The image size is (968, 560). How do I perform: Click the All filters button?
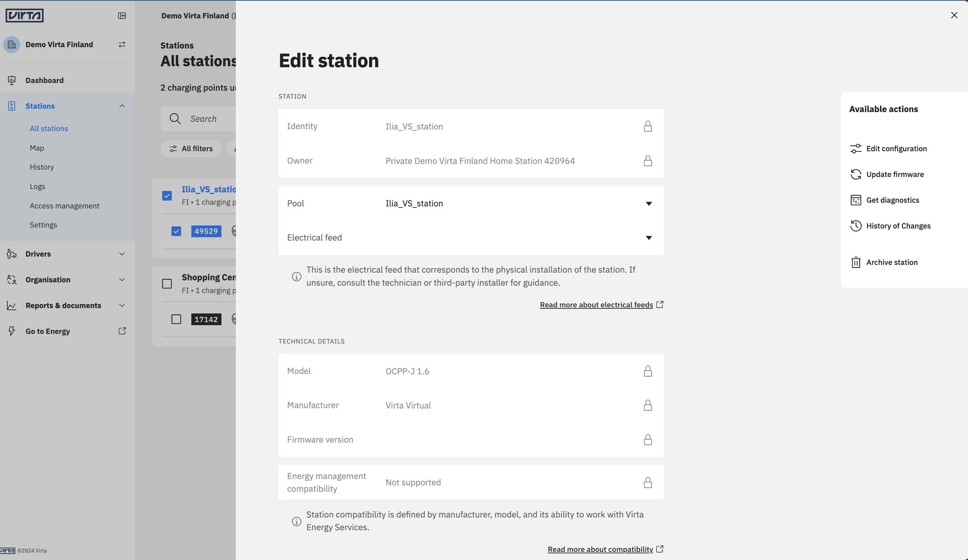[191, 149]
